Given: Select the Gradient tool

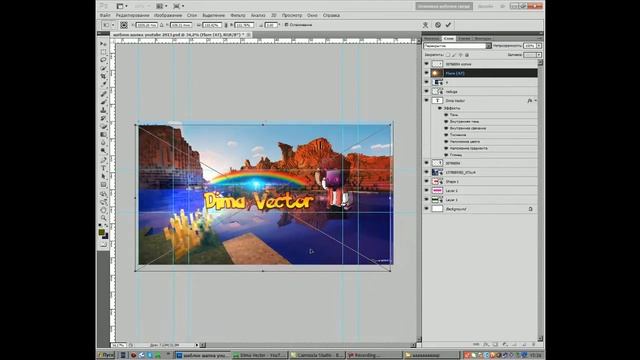Looking at the screenshot, I should coord(103,135).
